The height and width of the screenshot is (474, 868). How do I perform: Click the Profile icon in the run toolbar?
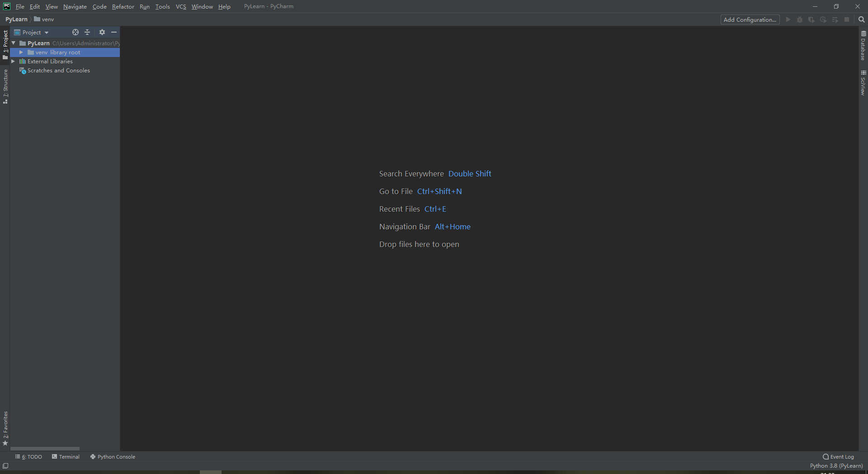[823, 19]
